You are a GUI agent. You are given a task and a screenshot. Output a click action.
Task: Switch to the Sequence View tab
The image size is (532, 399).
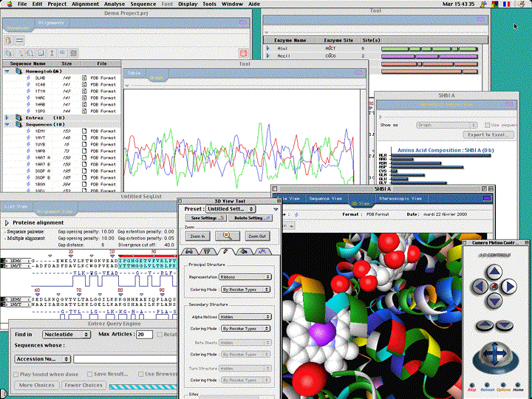tap(325, 199)
